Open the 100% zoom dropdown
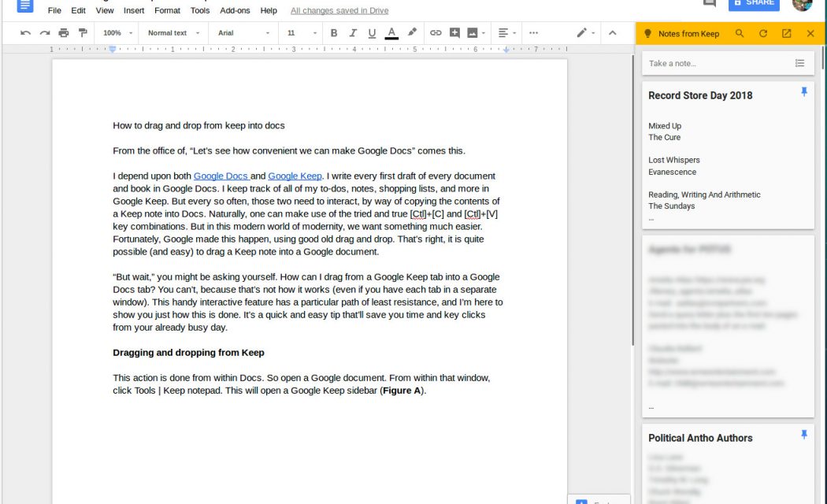Screen dimensions: 827x504 (117, 33)
